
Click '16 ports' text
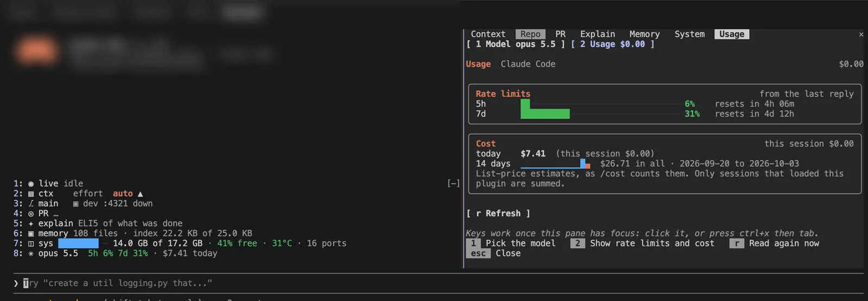(x=327, y=243)
